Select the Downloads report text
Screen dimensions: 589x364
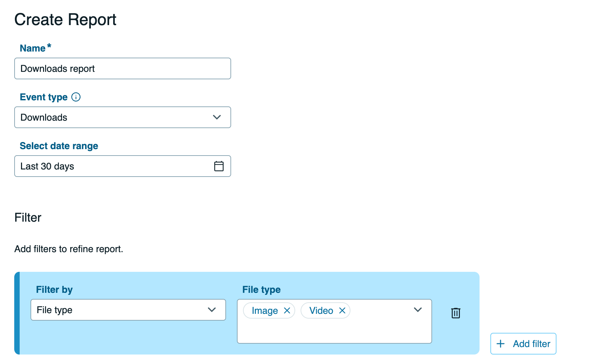pos(58,68)
